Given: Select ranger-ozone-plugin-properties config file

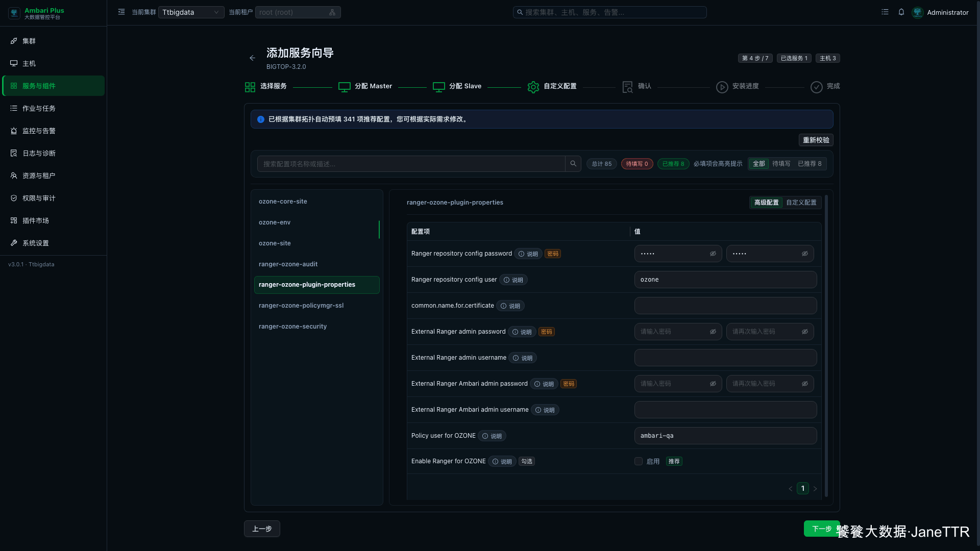Looking at the screenshot, I should click(316, 285).
